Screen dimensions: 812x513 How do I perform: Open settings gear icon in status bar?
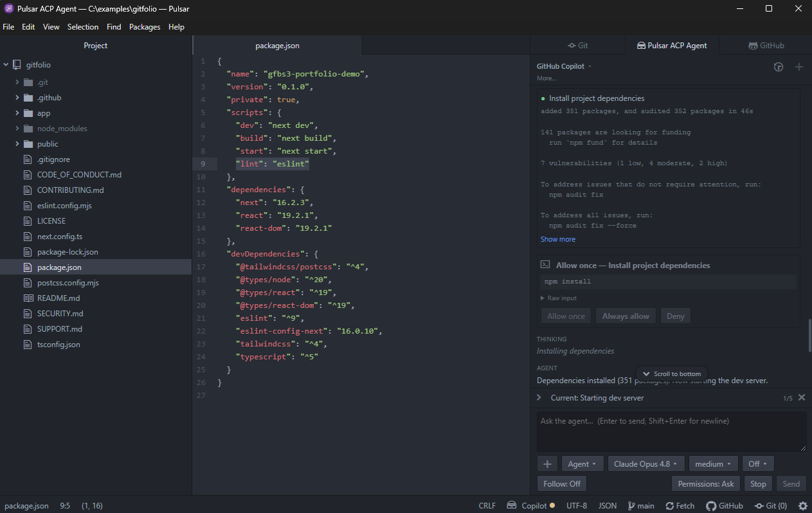pos(802,506)
